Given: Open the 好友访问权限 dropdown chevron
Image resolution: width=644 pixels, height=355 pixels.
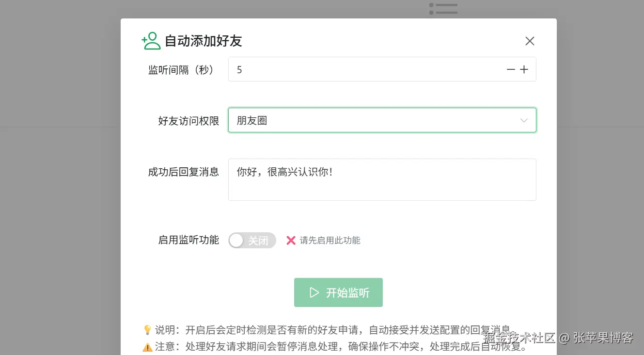Looking at the screenshot, I should point(523,120).
